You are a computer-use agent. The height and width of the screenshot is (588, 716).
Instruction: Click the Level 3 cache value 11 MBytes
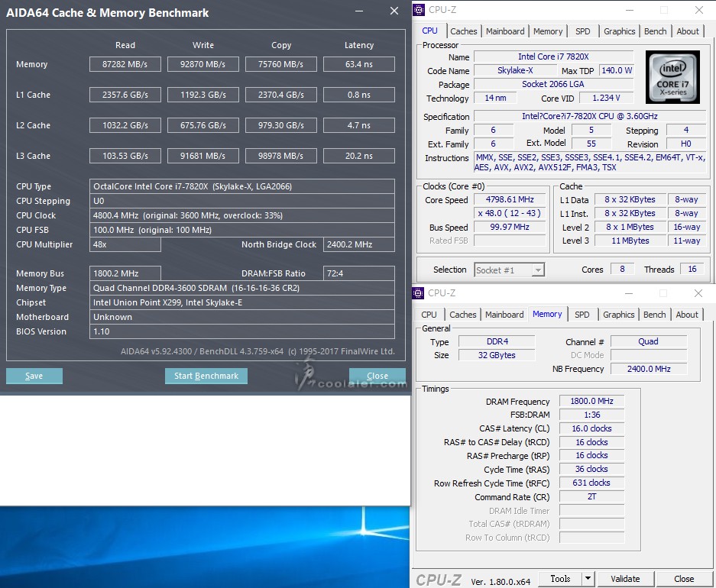point(630,241)
